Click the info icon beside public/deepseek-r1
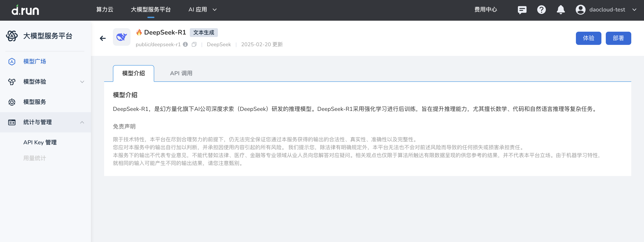Screen dimensions: 644x242 [x=185, y=44]
